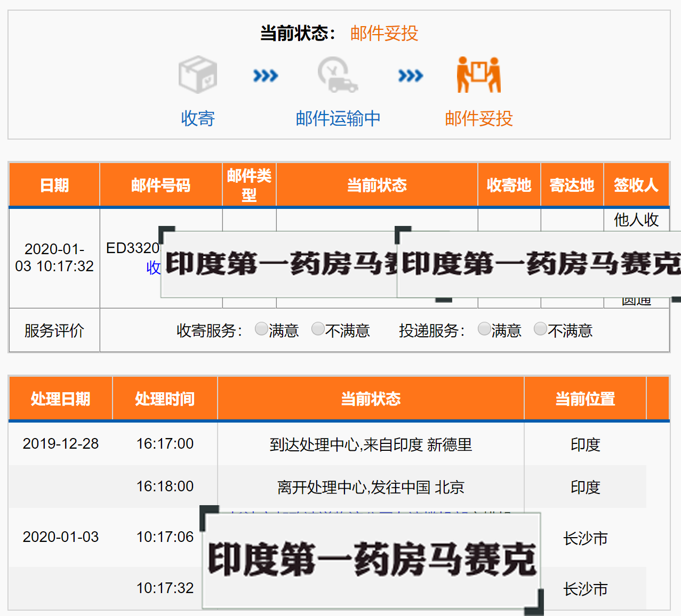Select 不满意 for 收寄服务
The image size is (681, 616).
(x=318, y=329)
